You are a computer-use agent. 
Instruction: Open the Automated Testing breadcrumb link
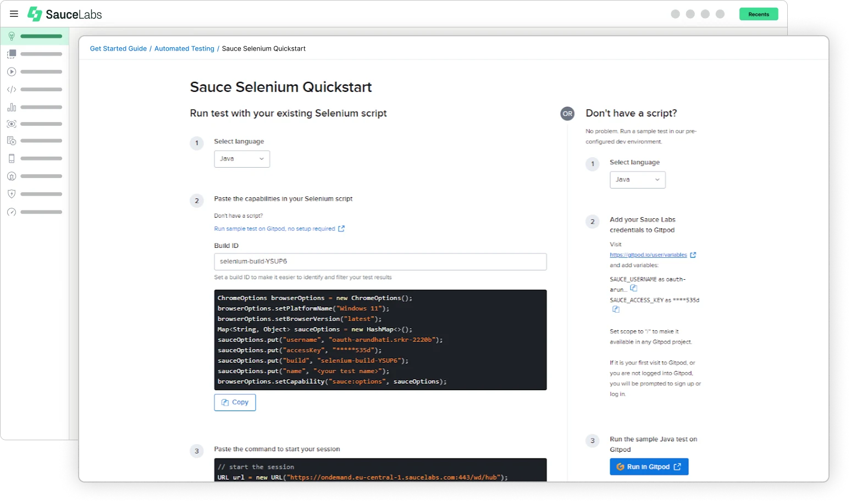tap(184, 48)
